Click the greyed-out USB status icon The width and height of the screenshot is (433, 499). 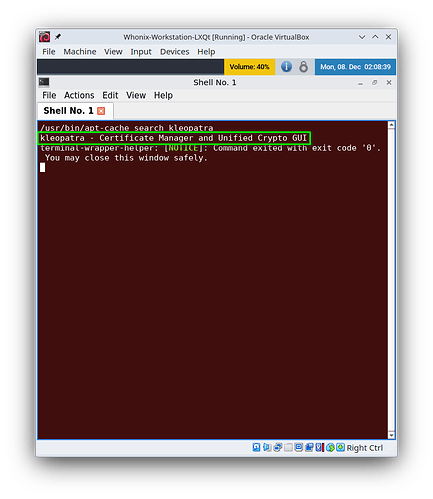[288, 447]
